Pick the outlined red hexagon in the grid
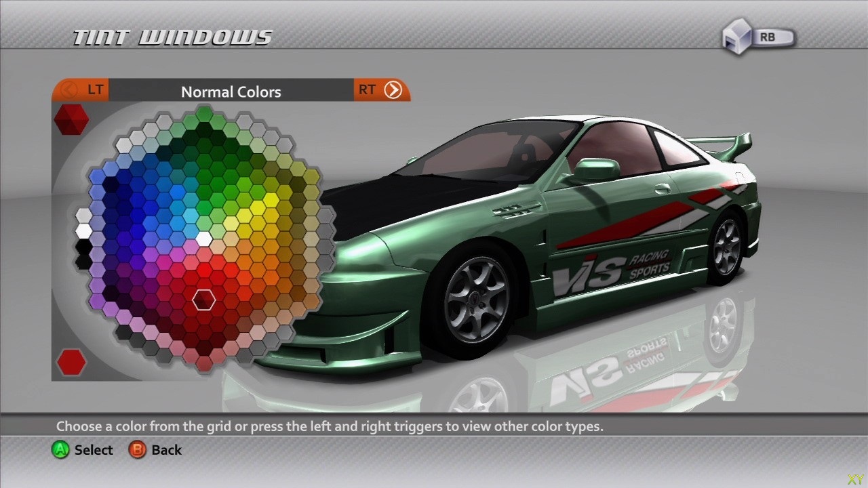Viewport: 868px width, 488px height. (204, 299)
